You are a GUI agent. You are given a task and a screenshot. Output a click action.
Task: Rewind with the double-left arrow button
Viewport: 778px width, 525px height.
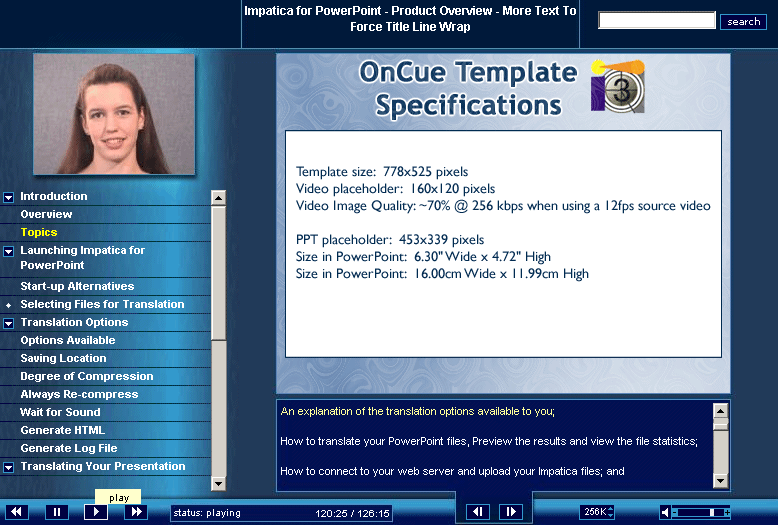tap(16, 512)
